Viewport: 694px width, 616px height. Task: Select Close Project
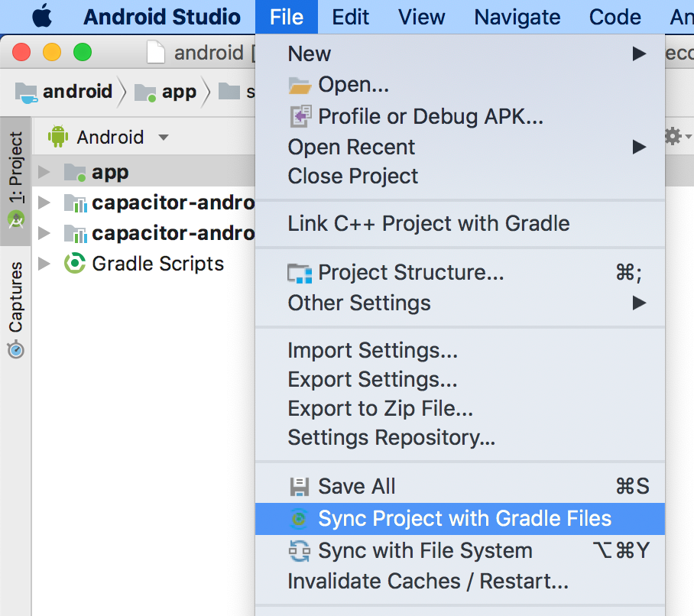tap(352, 176)
